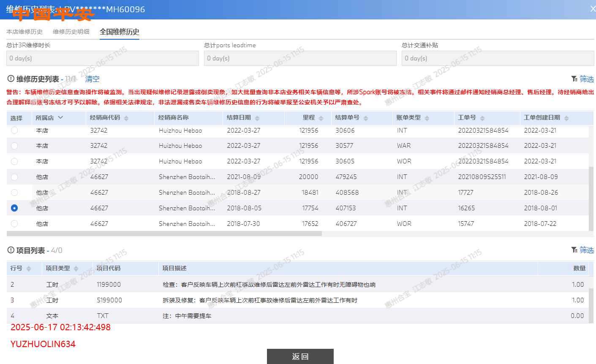Click 筛选 link for 项目列表
The height and width of the screenshot is (364, 596).
[x=587, y=250]
